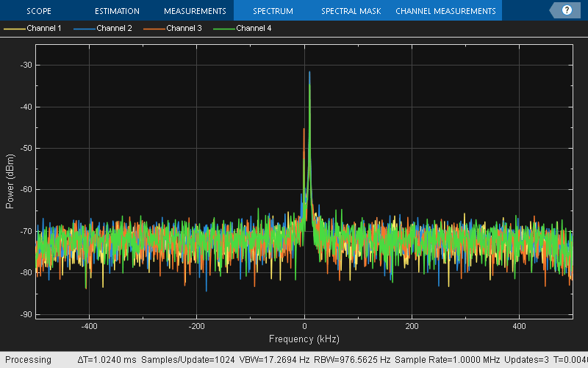Click the orange Channel 3 line swatch
This screenshot has height=368, width=588.
pos(154,29)
